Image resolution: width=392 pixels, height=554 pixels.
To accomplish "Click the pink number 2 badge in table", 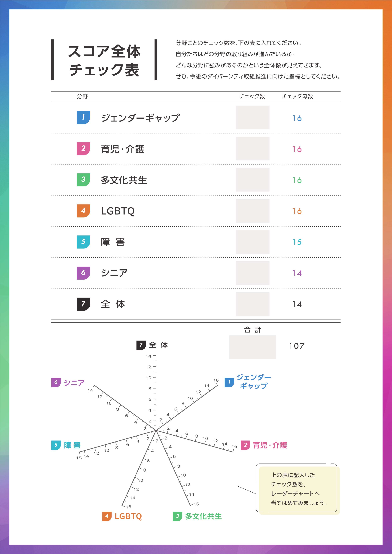I will [83, 149].
